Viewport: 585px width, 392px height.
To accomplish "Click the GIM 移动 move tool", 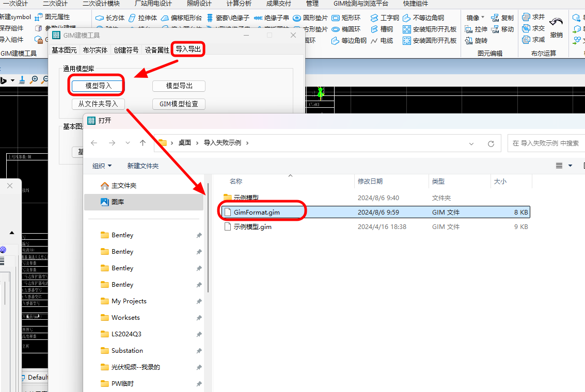I will pyautogui.click(x=502, y=29).
